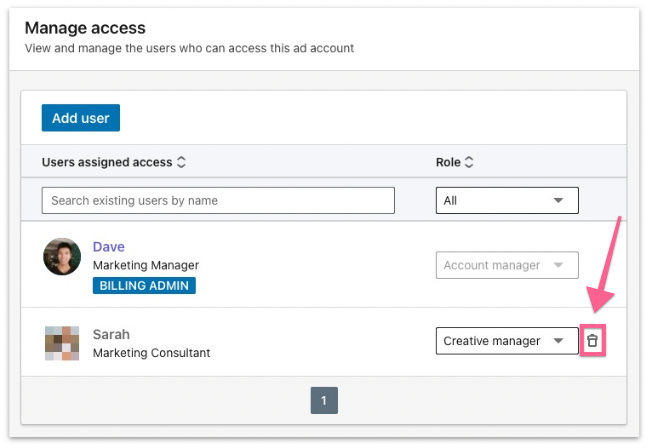The width and height of the screenshot is (648, 448).
Task: Open the All role filter dropdown
Action: [507, 200]
